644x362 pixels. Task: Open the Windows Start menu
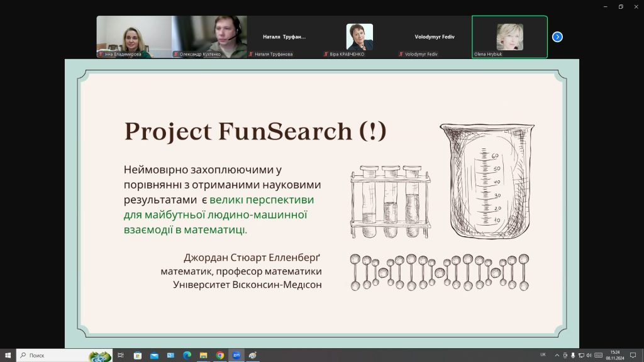pyautogui.click(x=8, y=355)
